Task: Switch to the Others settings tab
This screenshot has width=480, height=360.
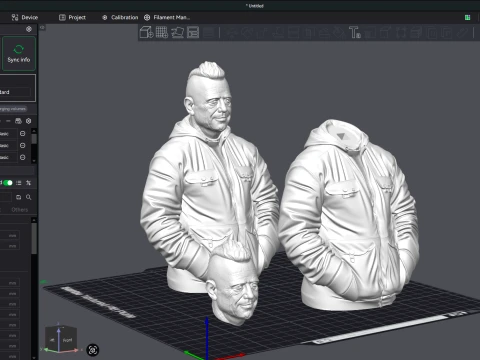Action: pyautogui.click(x=20, y=210)
